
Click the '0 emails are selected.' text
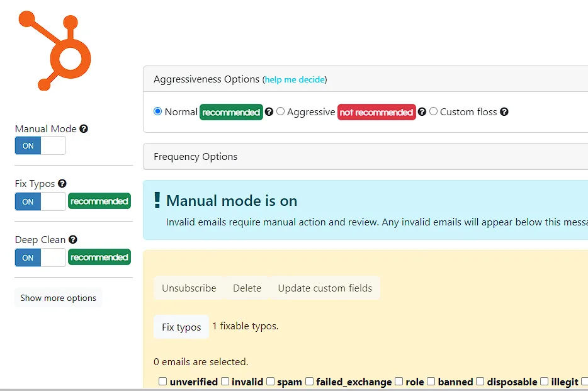coord(201,362)
